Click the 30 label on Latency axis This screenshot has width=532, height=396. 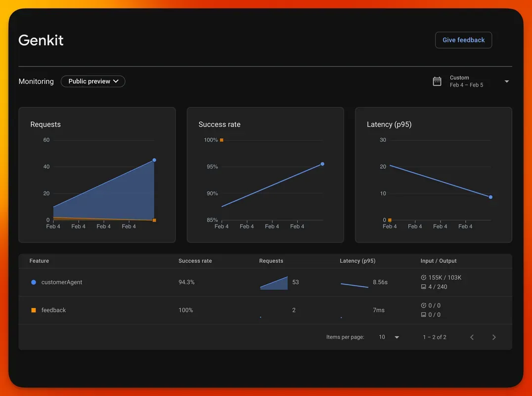click(x=383, y=140)
